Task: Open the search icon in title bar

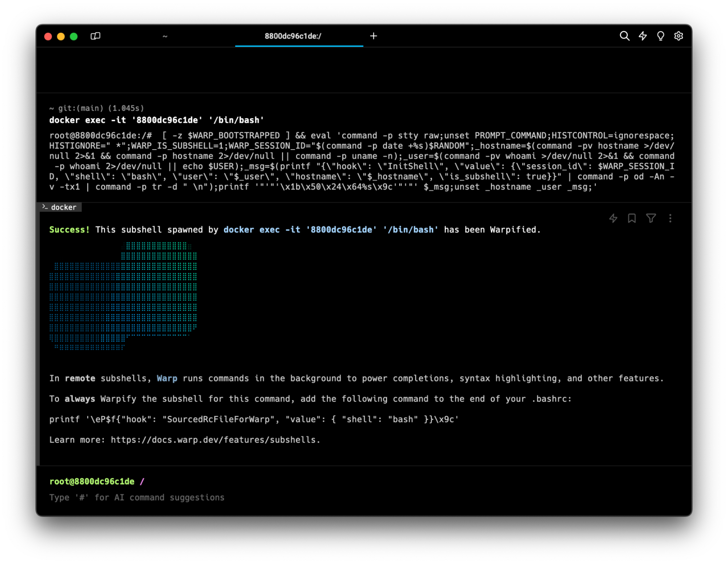Action: pyautogui.click(x=624, y=36)
